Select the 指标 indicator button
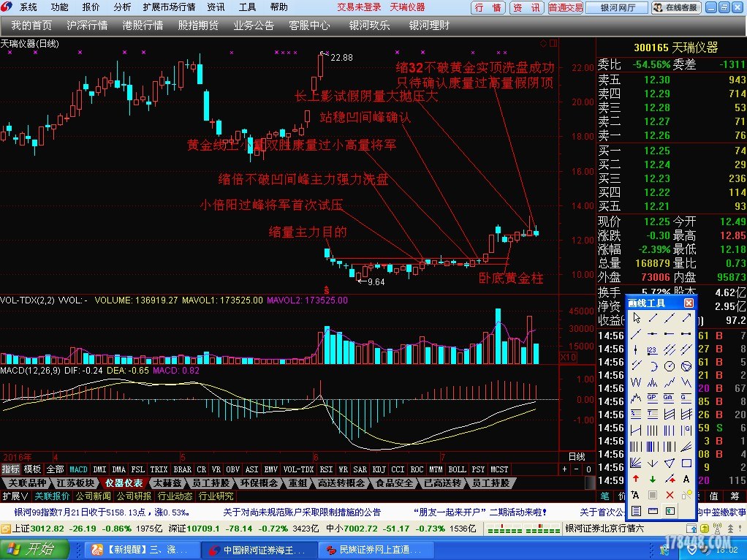Screen dimensions: 747x560 pyautogui.click(x=11, y=469)
